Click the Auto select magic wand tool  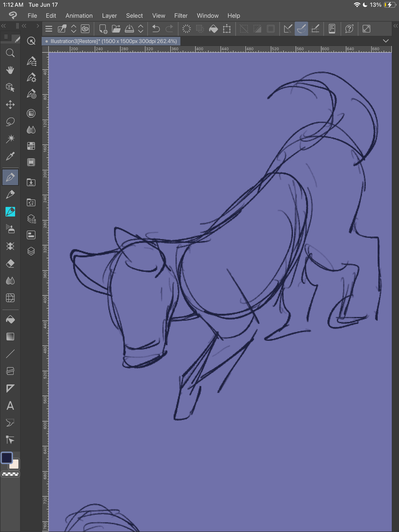pyautogui.click(x=10, y=139)
